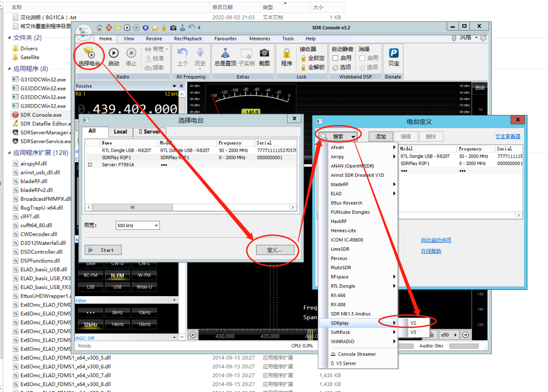Select the N-FM mode button
This screenshot has height=392, width=548.
point(117,275)
